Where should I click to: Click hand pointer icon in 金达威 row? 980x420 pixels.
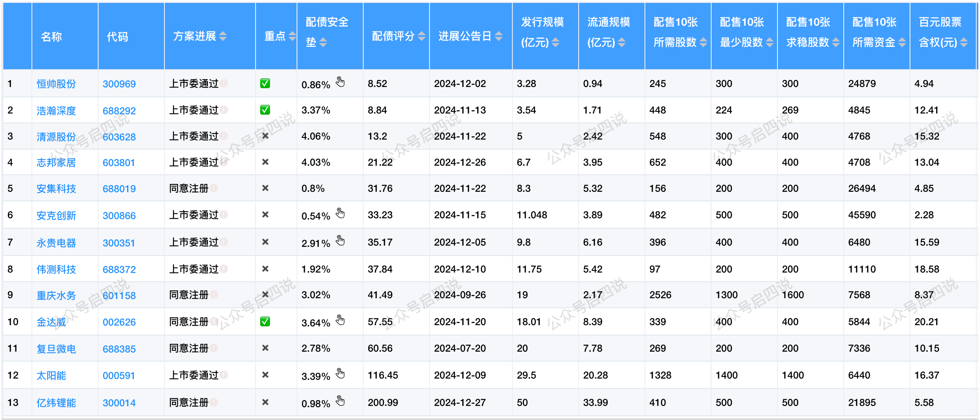pos(340,320)
